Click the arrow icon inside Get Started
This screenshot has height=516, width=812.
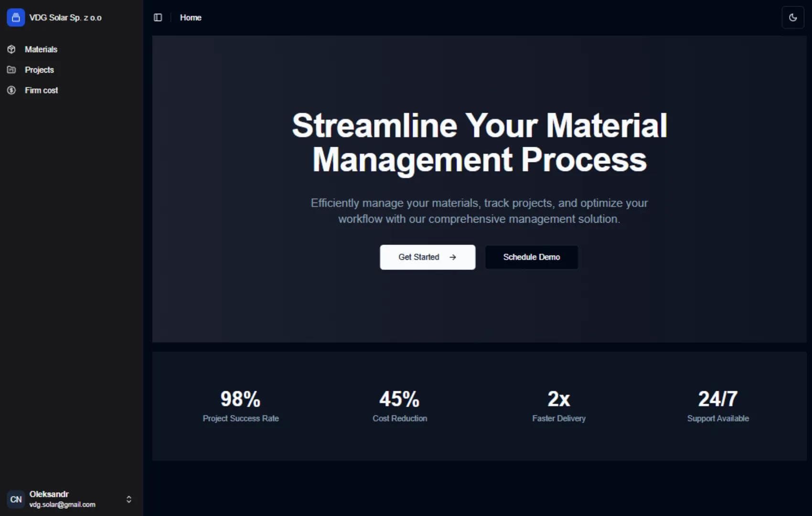[x=452, y=257]
